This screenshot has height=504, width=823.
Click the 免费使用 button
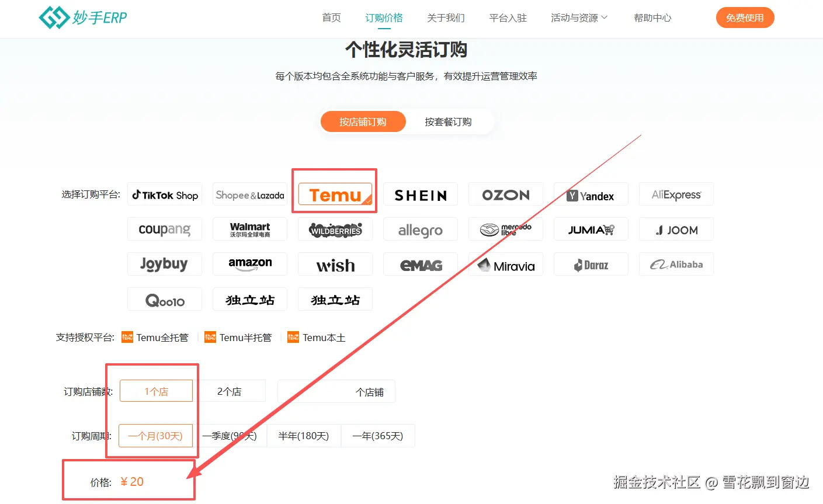pyautogui.click(x=745, y=18)
